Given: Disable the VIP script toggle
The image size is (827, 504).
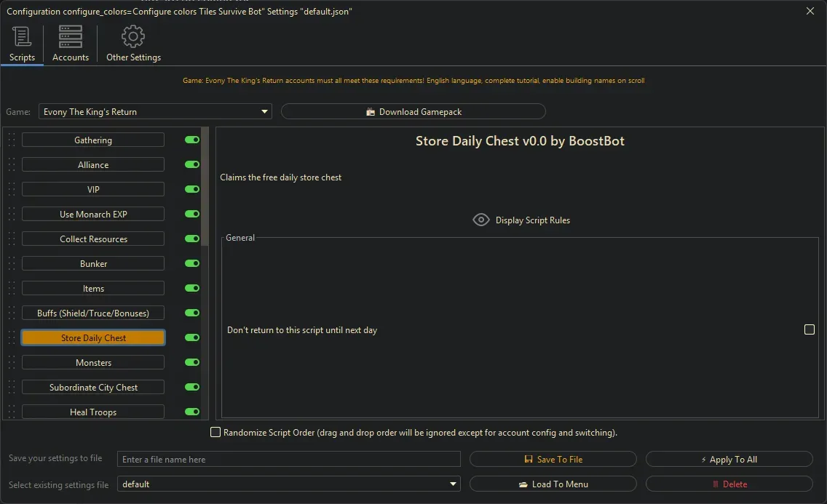Looking at the screenshot, I should click(191, 189).
